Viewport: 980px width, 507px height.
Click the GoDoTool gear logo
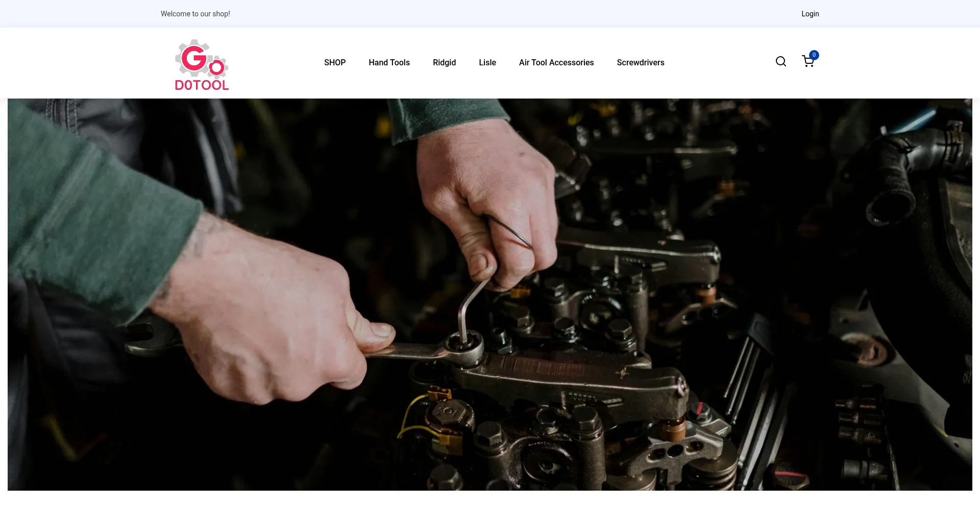click(202, 65)
